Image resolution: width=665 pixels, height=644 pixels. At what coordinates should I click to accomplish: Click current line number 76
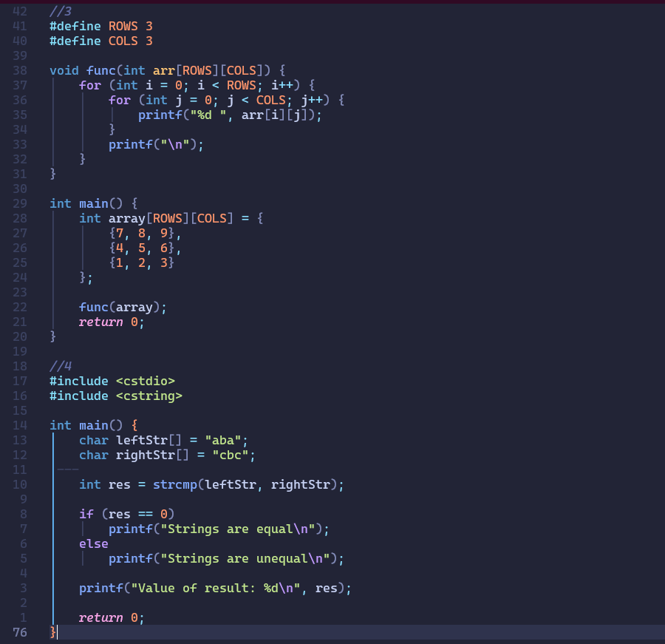click(20, 632)
